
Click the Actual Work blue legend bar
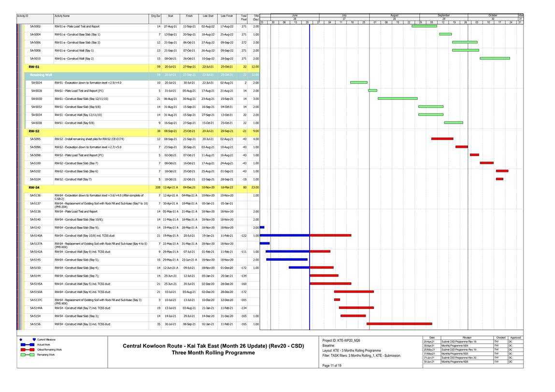pyautogui.click(x=26, y=344)
